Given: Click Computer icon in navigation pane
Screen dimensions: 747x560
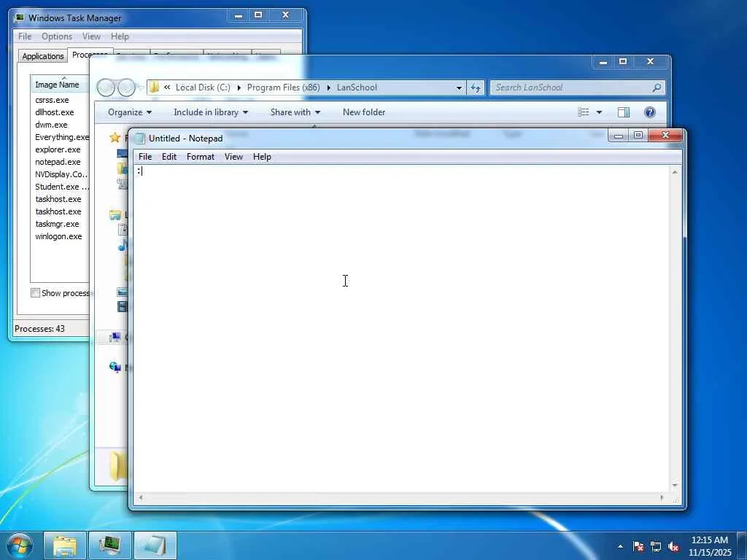Looking at the screenshot, I should click(x=115, y=338).
